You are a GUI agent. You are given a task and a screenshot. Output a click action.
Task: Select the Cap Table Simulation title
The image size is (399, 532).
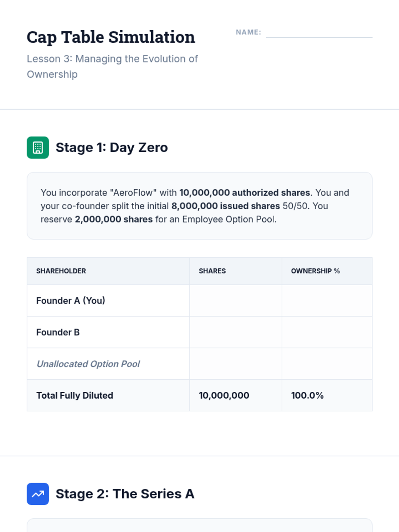(111, 37)
